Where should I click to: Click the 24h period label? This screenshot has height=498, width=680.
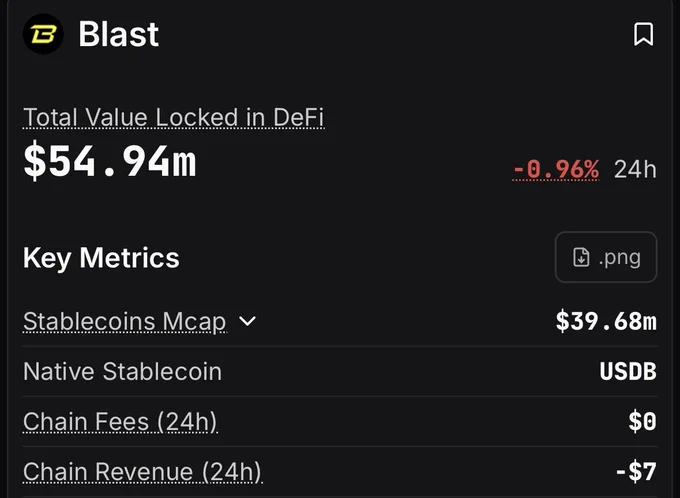point(635,169)
